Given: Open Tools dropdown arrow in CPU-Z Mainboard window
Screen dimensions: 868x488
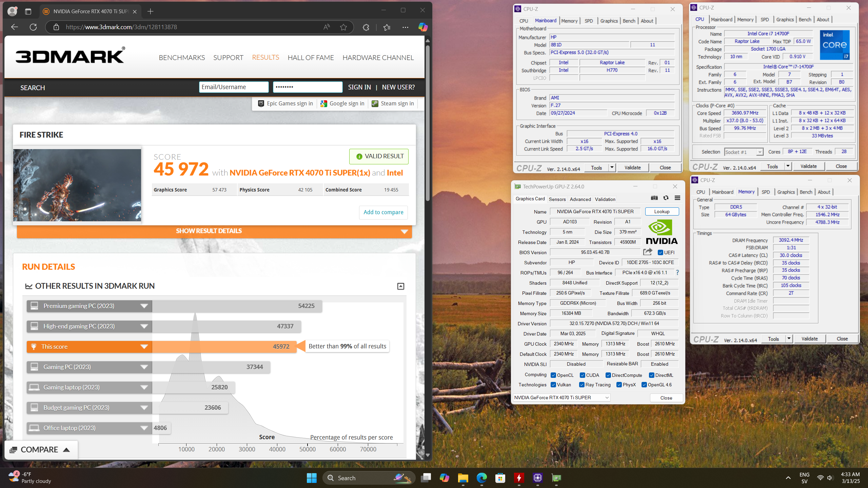Looking at the screenshot, I should pyautogui.click(x=612, y=167).
